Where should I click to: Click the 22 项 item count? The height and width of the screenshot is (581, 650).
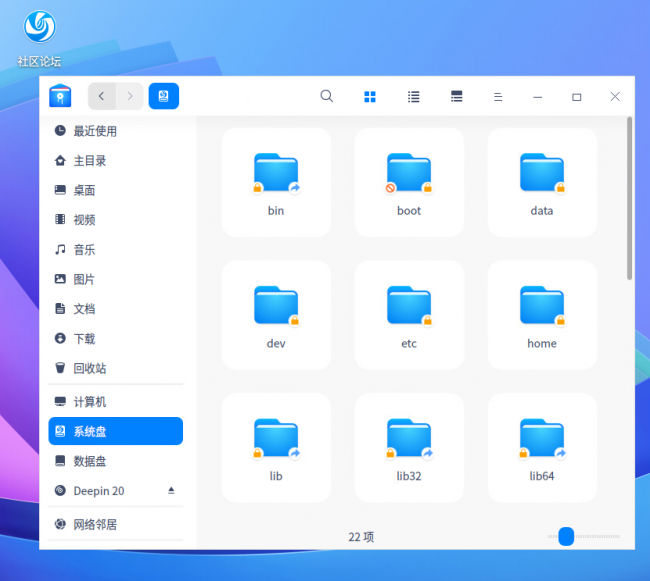361,537
